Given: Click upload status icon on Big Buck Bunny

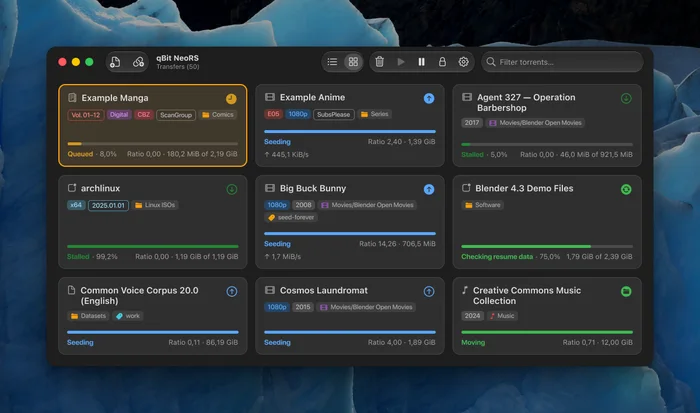Looking at the screenshot, I should 429,189.
